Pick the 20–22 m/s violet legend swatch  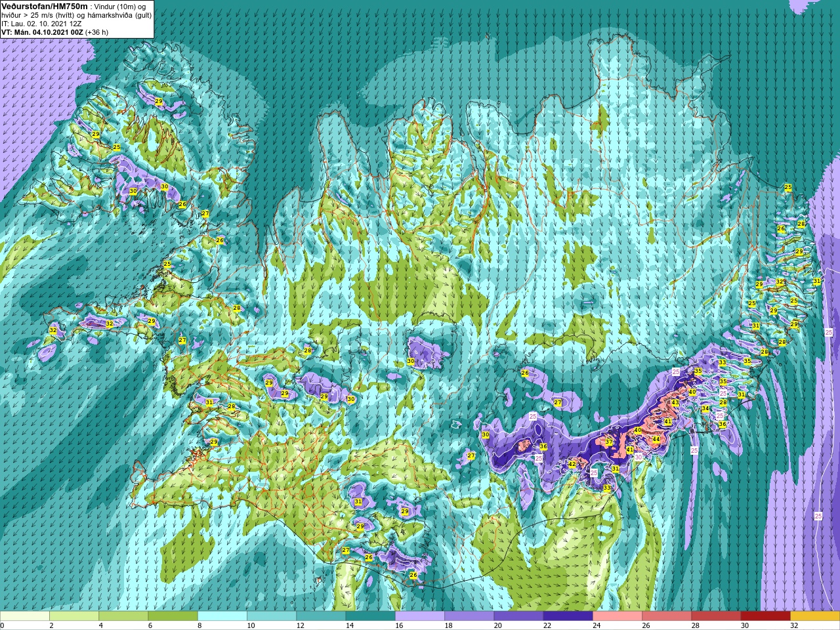(x=518, y=616)
